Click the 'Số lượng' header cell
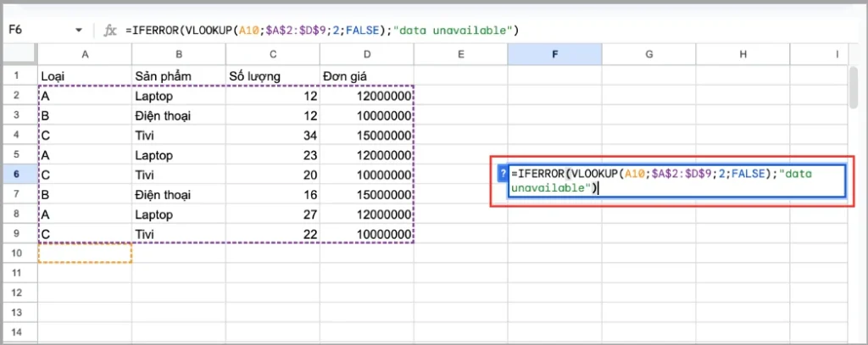 [x=273, y=75]
